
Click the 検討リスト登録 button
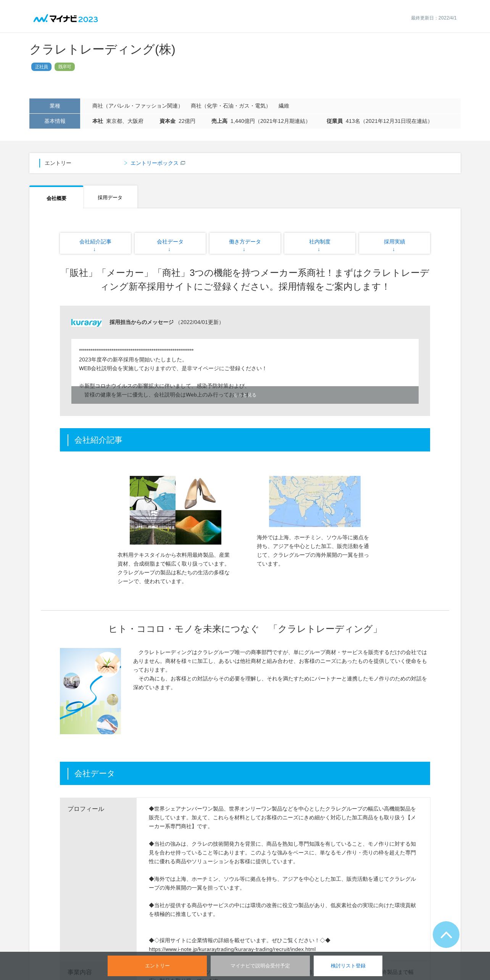tap(348, 965)
